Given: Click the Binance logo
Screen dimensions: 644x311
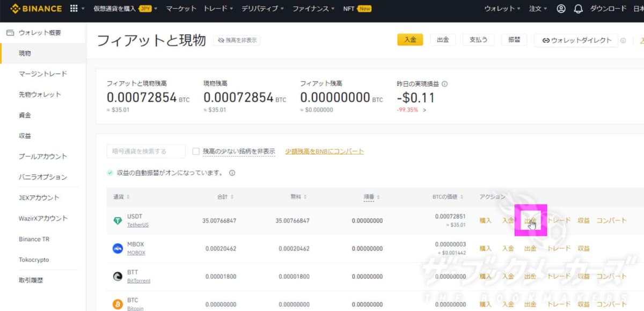Looking at the screenshot, I should [36, 9].
